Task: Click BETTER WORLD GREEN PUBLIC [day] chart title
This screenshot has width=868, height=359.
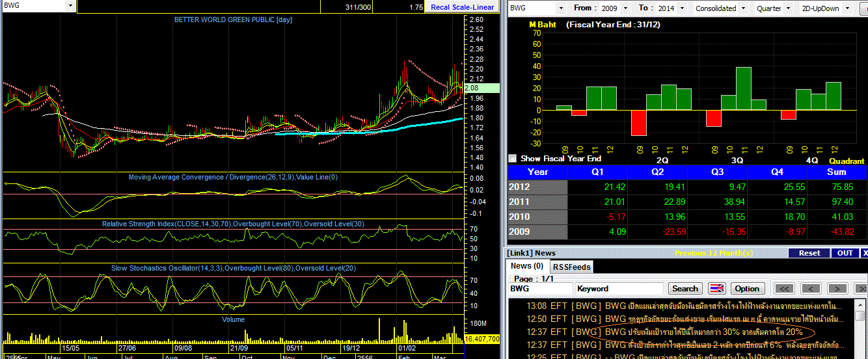Action: [233, 20]
